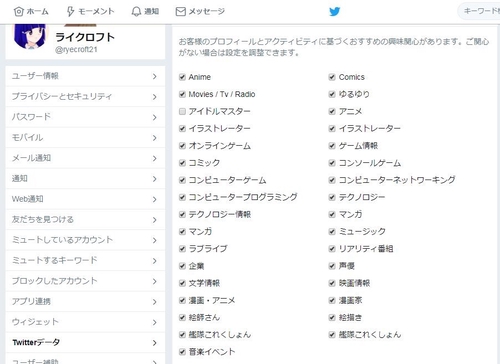Select アプリ連携 in the sidebar

(85, 302)
